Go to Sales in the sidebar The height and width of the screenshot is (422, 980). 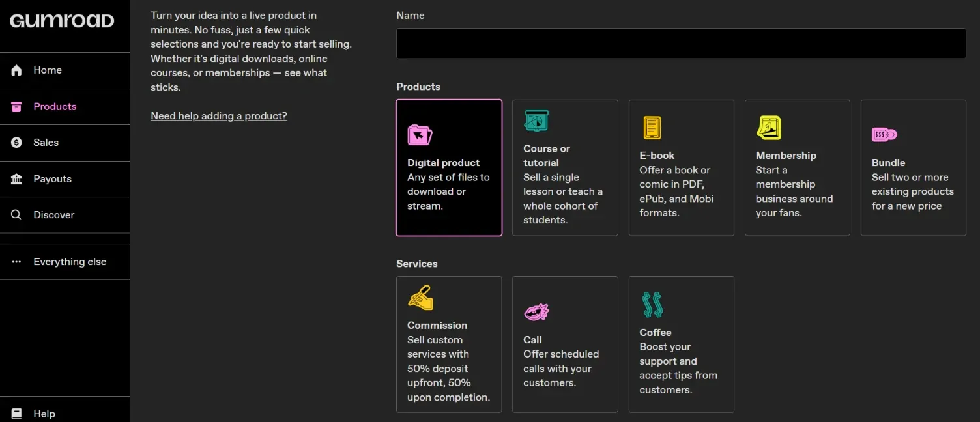click(65, 143)
